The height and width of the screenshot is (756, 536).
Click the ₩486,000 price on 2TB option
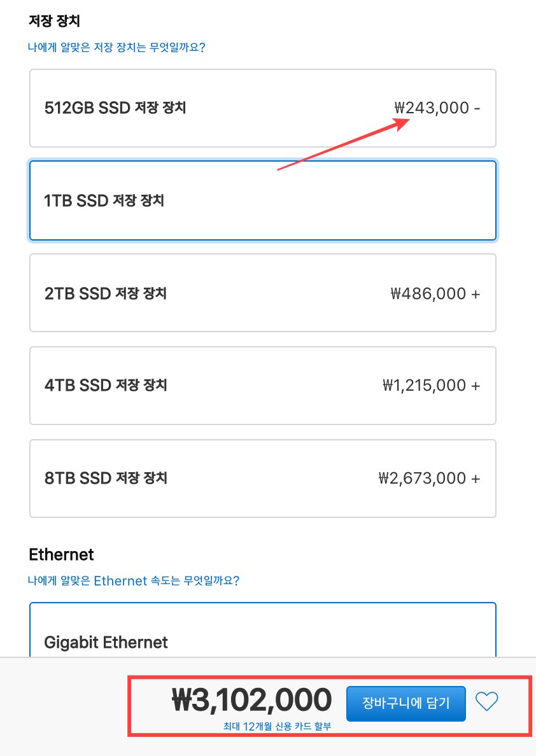[x=429, y=293]
